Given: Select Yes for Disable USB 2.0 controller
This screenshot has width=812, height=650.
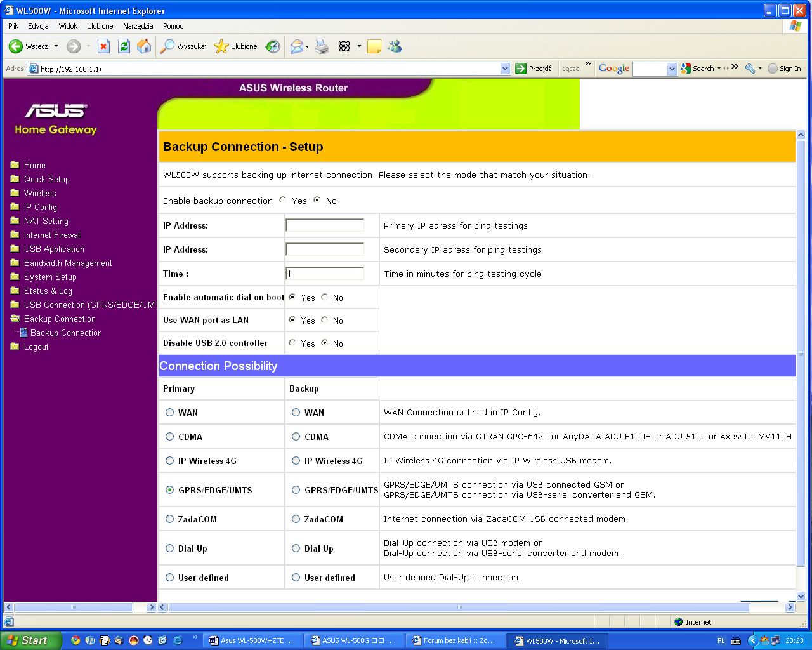Looking at the screenshot, I should (292, 343).
